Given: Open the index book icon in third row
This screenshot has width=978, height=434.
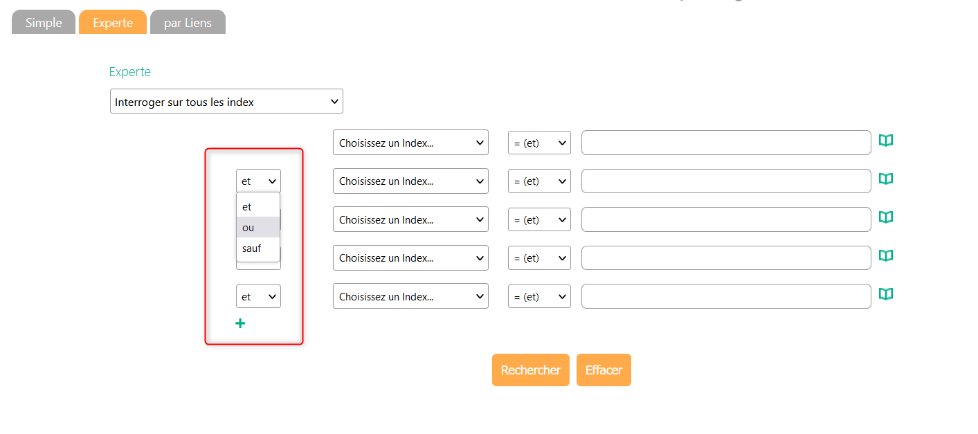Looking at the screenshot, I should tap(885, 217).
